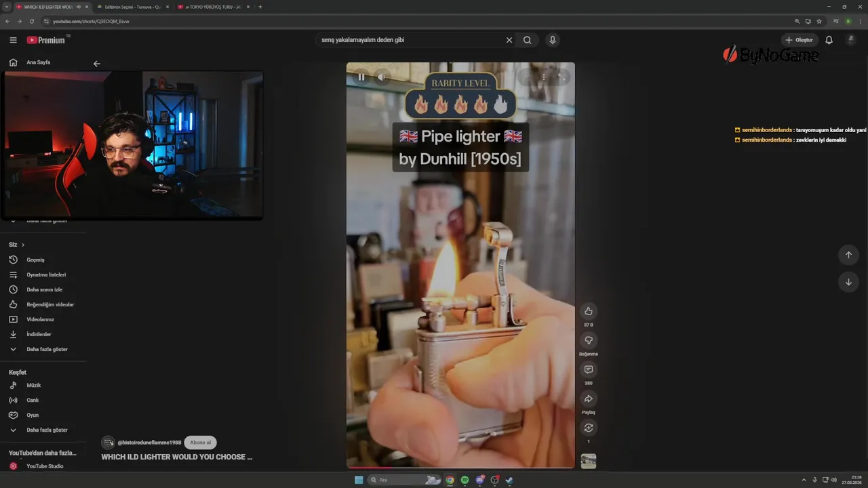Start voice search with microphone icon

pos(553,40)
